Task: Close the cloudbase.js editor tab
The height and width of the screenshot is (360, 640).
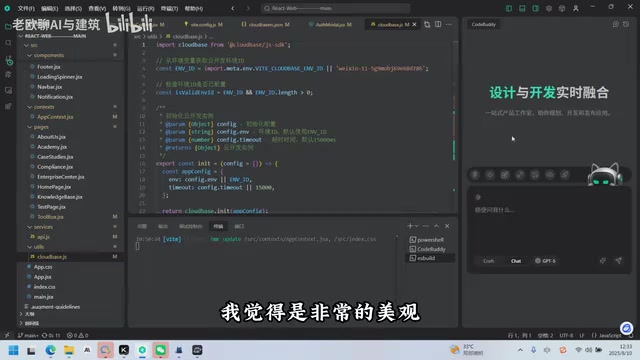Action: point(414,24)
